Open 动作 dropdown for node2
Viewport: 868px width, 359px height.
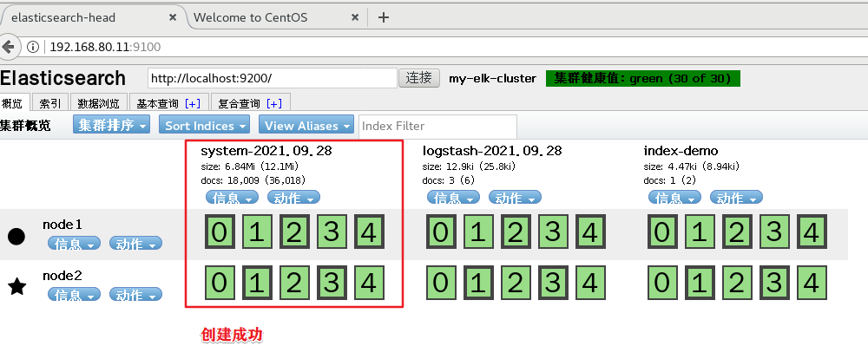point(135,294)
